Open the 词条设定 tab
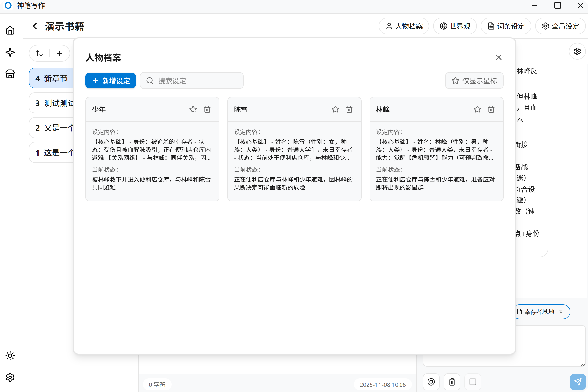 coord(506,26)
